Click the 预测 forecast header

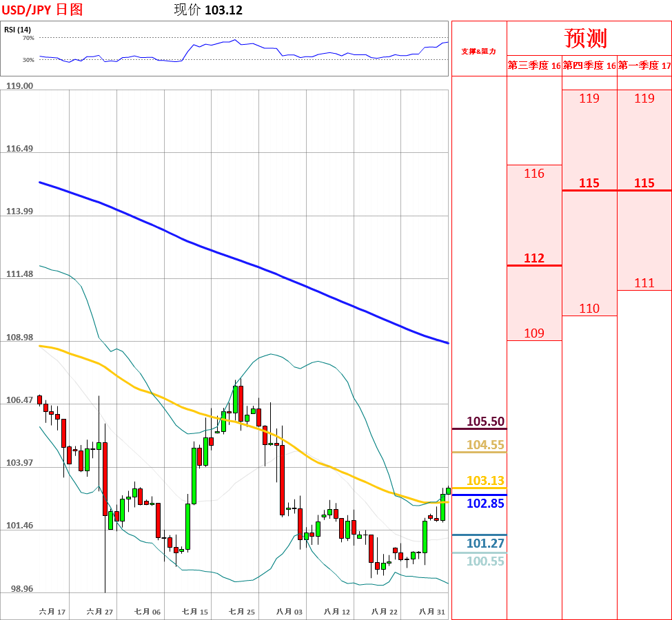(x=585, y=38)
